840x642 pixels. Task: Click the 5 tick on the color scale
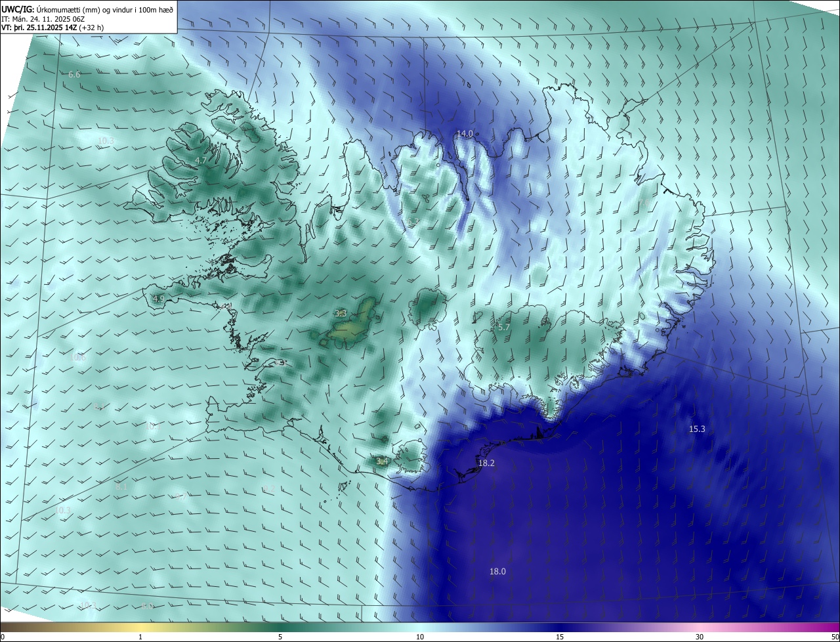point(280,637)
